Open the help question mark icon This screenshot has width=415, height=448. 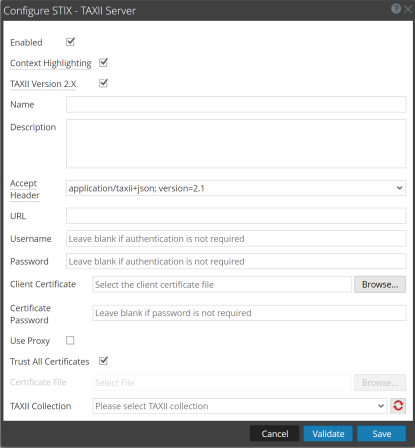click(396, 9)
